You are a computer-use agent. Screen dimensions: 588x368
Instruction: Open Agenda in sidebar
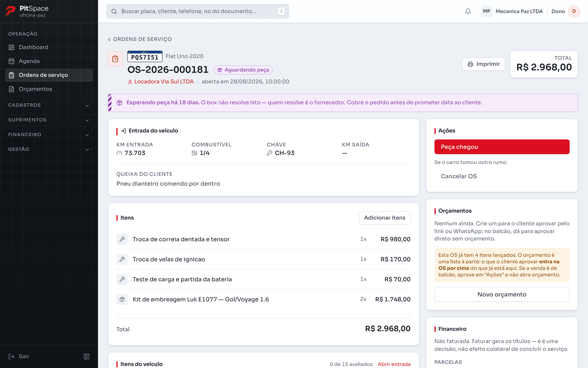click(x=49, y=61)
